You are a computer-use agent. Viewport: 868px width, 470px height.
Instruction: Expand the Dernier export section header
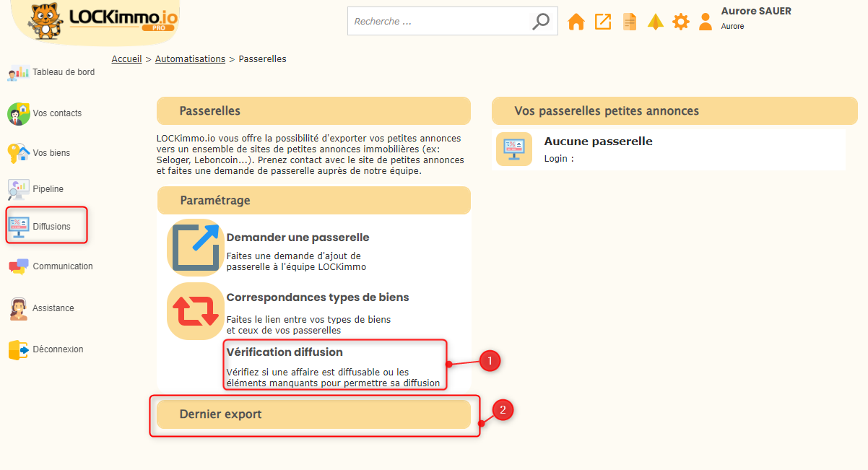(313, 414)
